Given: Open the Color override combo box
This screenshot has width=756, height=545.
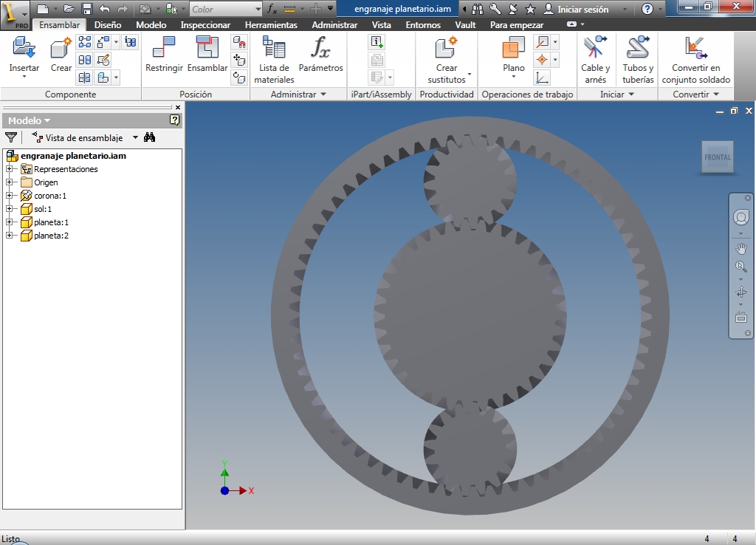Looking at the screenshot, I should [x=225, y=10].
